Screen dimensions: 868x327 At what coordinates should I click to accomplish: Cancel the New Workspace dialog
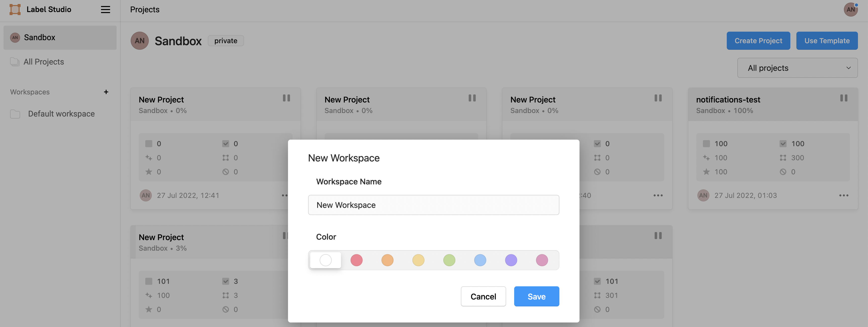click(x=483, y=296)
